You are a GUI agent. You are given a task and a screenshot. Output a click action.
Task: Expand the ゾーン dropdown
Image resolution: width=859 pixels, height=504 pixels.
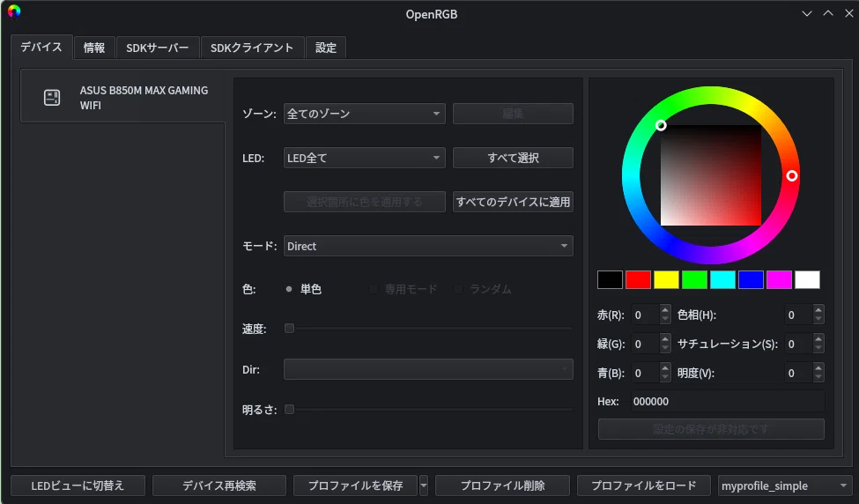click(x=365, y=114)
